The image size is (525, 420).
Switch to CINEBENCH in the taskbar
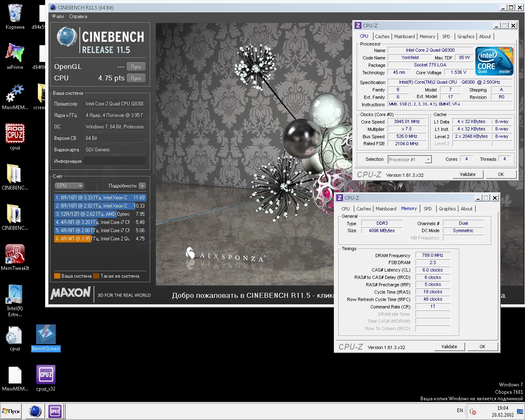(36, 411)
